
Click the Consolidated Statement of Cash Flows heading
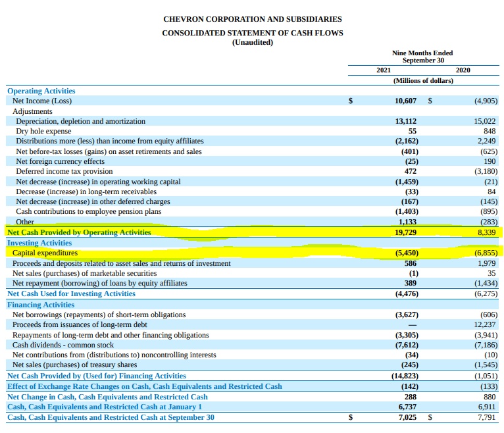(x=252, y=32)
